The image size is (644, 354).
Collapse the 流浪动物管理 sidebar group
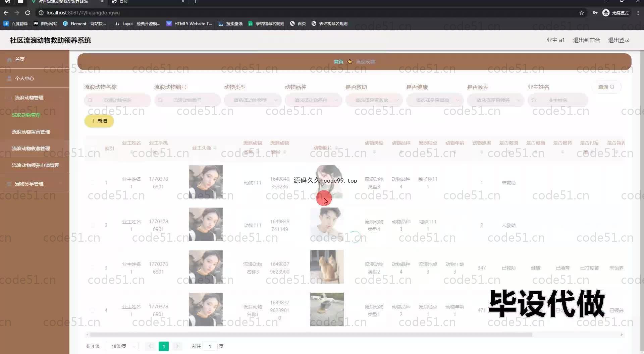(35, 98)
